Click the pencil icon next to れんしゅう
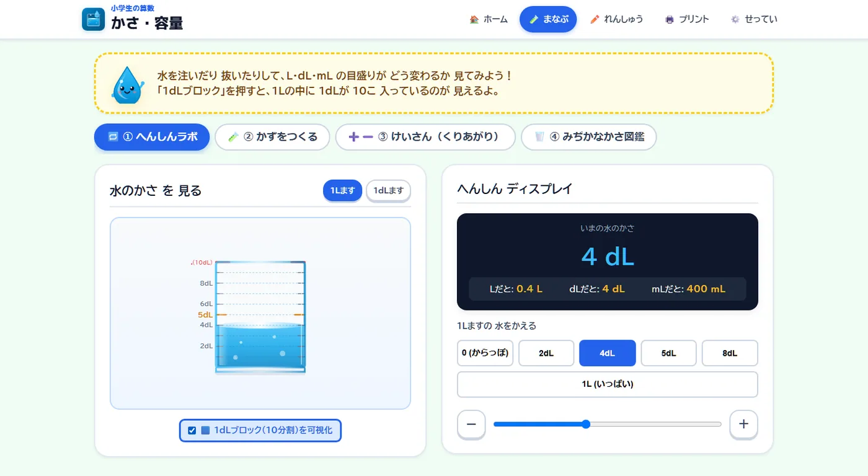Image resolution: width=868 pixels, height=476 pixels. [595, 19]
